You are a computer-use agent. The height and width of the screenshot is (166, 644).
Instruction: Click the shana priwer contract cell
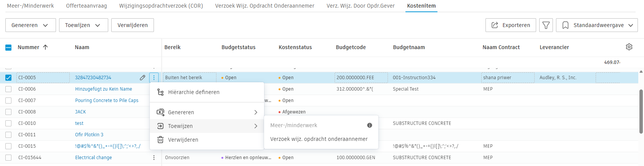508,78
